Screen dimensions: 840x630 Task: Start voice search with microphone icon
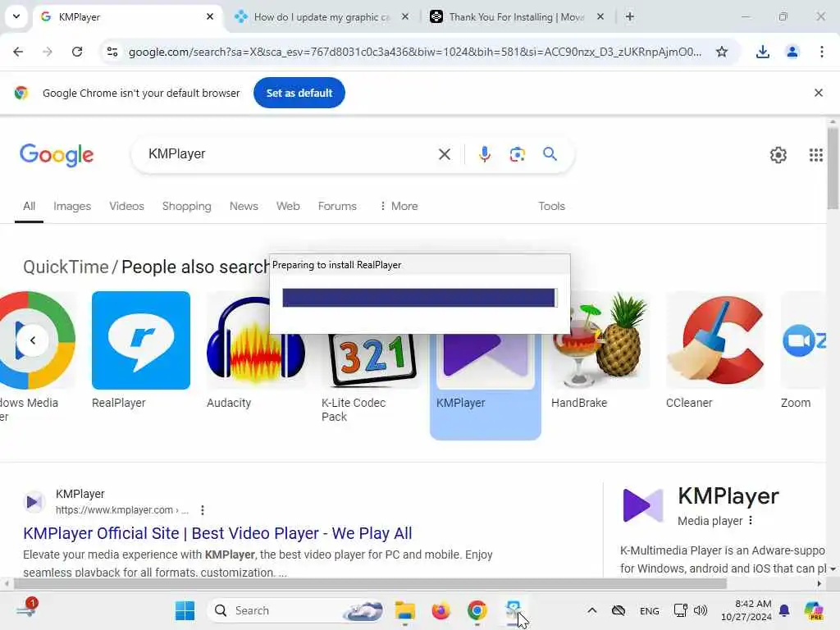coord(484,154)
